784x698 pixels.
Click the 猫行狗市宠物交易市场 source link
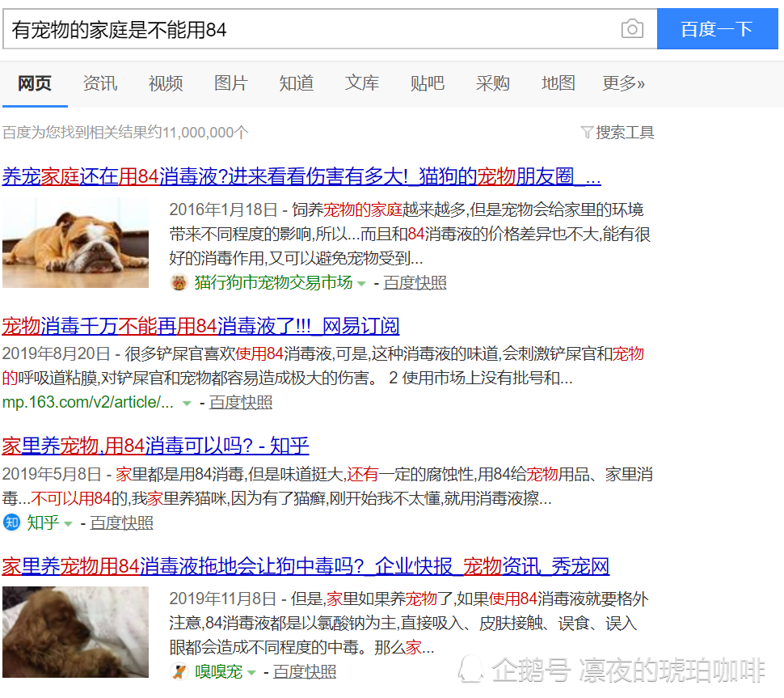click(273, 283)
